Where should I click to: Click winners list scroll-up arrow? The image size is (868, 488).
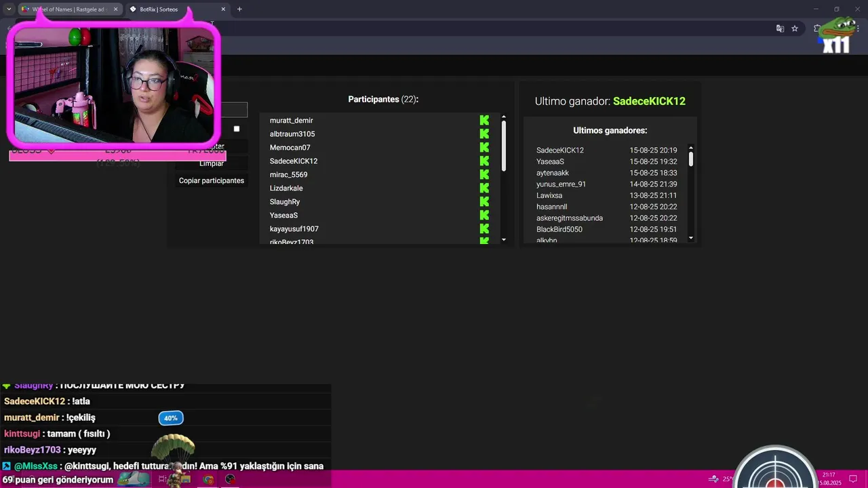tap(691, 148)
